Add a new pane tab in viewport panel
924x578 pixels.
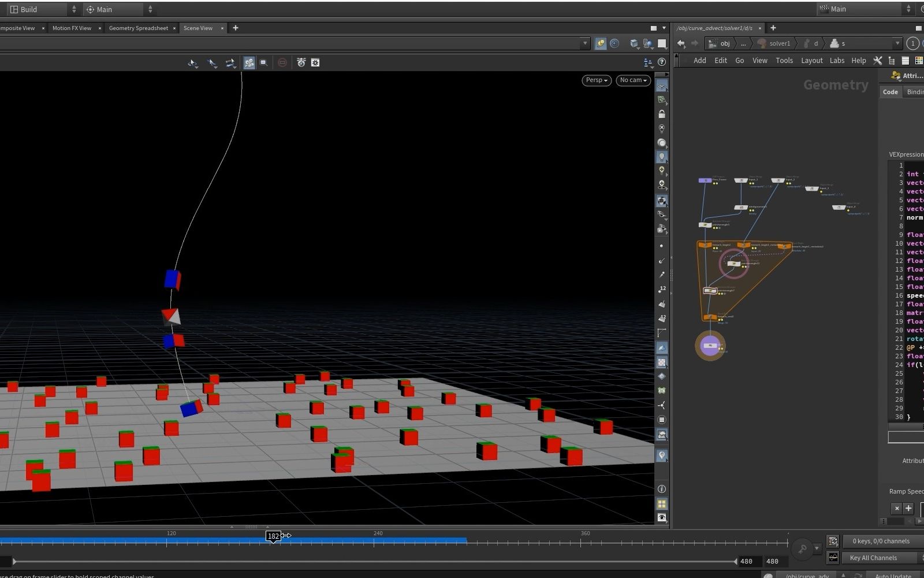click(x=235, y=28)
